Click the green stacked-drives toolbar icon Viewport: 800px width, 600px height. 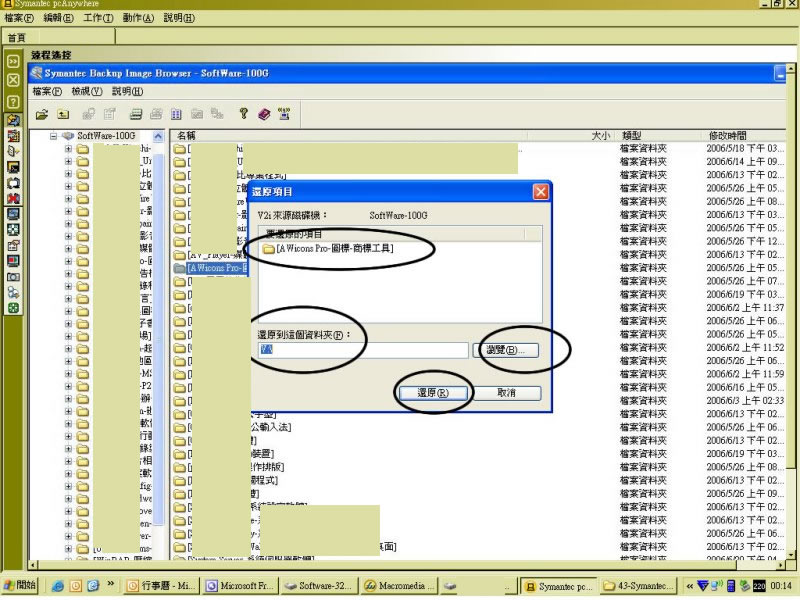136,114
